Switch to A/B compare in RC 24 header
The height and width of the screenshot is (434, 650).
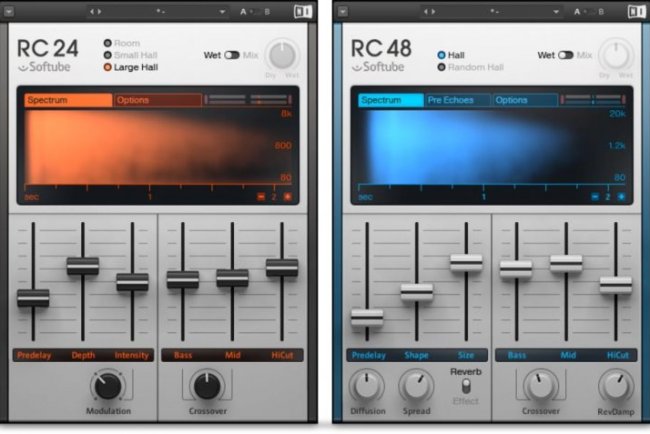pyautogui.click(x=255, y=12)
